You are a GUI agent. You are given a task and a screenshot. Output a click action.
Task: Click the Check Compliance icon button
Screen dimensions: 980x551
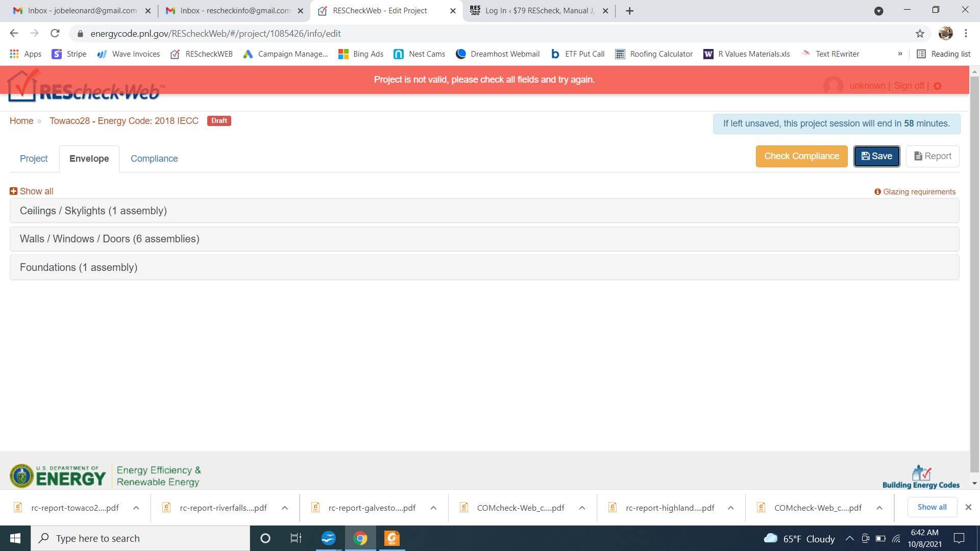tap(802, 156)
